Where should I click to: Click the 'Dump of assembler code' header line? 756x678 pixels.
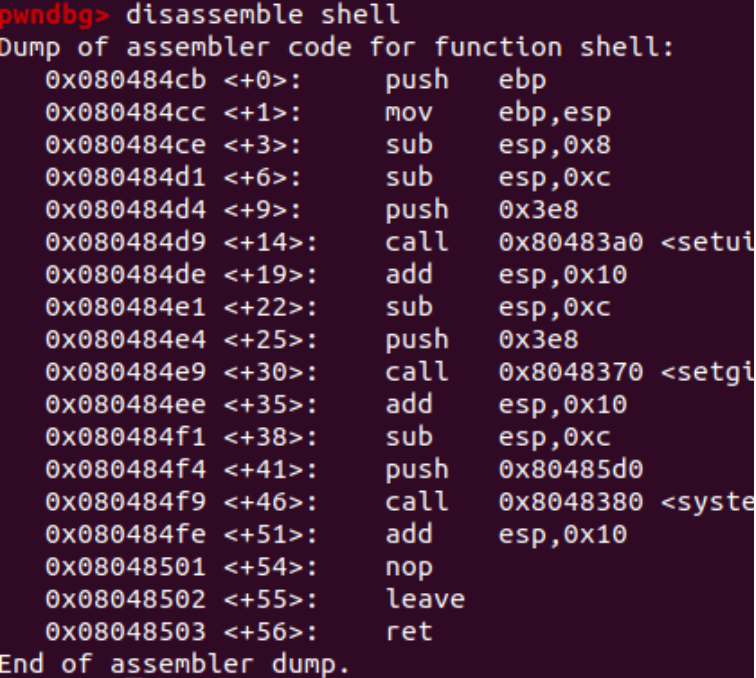(337, 47)
